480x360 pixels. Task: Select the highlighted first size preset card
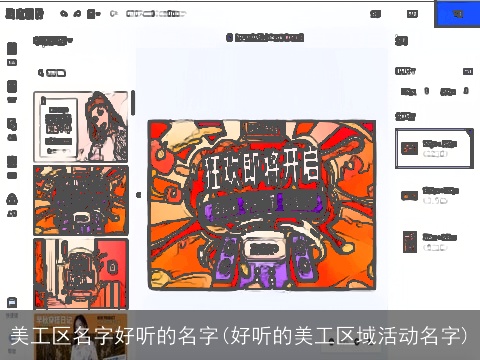tap(434, 148)
